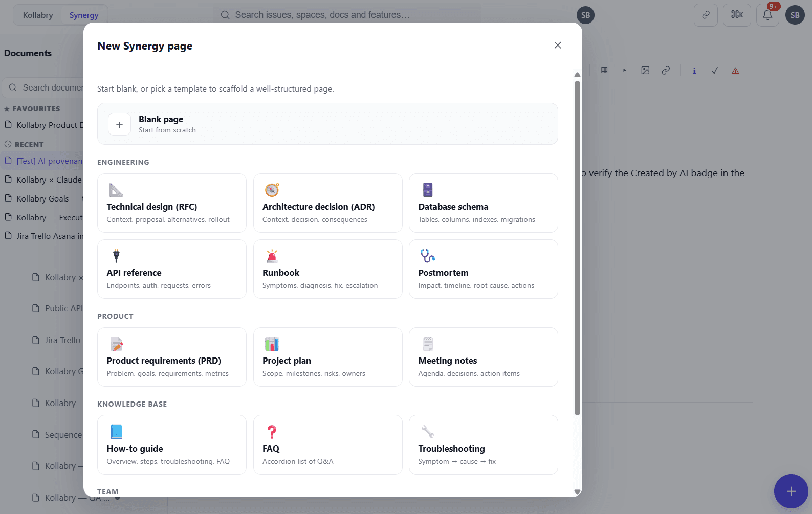
Task: Click the small play triangle toolbar icon
Action: (x=625, y=71)
